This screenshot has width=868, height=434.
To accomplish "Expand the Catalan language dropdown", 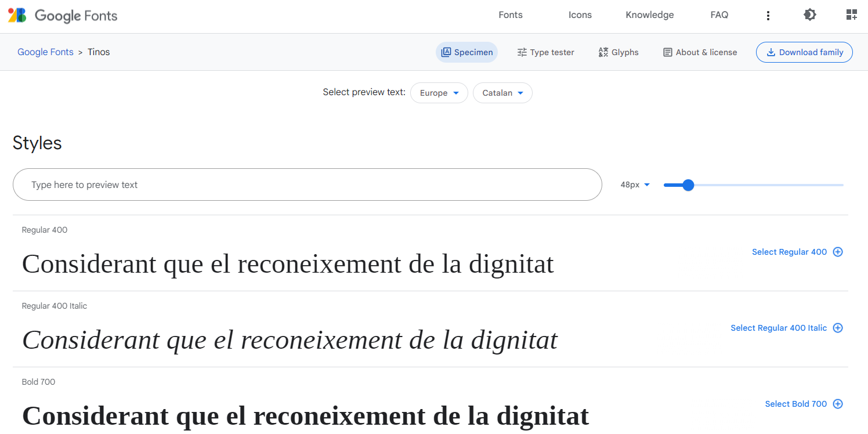I will (x=502, y=93).
